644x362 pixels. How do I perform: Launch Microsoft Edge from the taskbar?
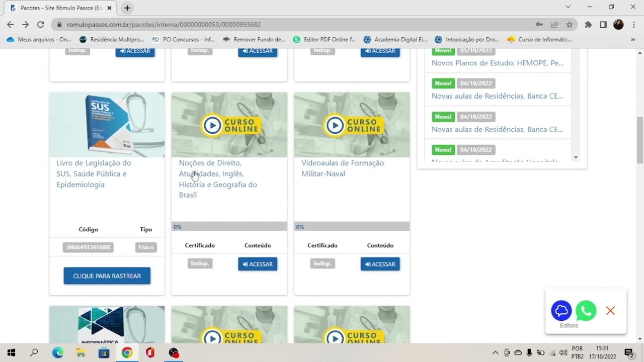point(58,352)
